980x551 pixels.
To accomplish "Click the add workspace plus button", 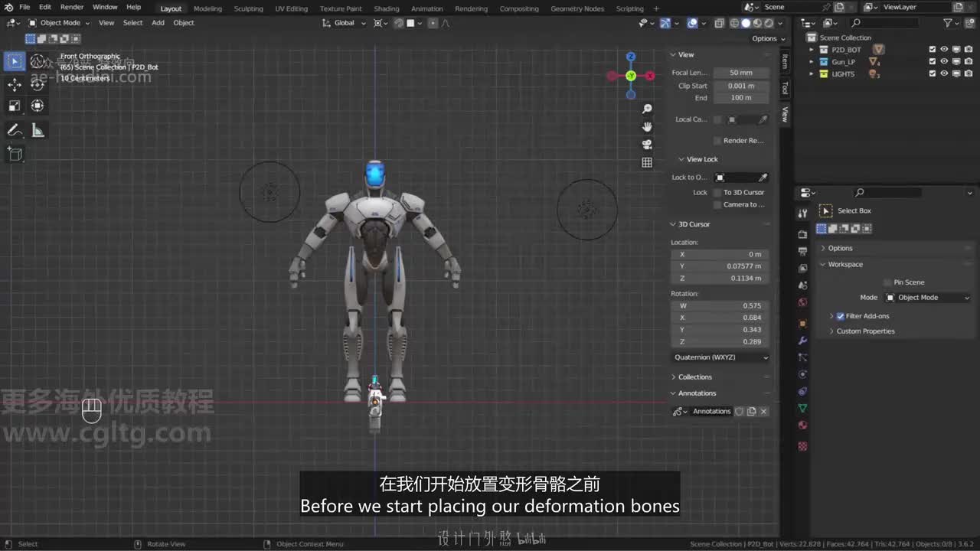I will [656, 8].
